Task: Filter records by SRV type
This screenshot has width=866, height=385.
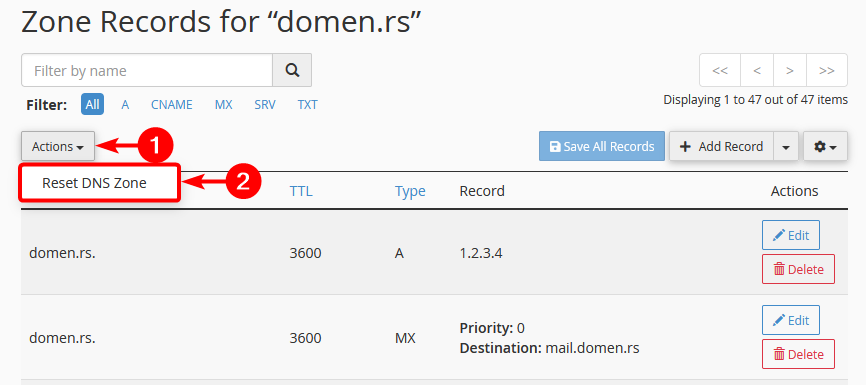Action: (x=265, y=104)
